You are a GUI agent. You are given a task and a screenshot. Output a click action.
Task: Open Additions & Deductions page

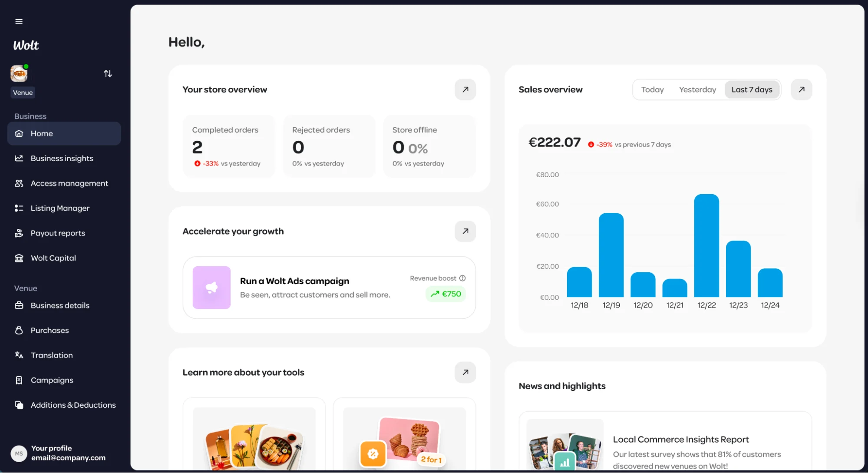point(73,405)
